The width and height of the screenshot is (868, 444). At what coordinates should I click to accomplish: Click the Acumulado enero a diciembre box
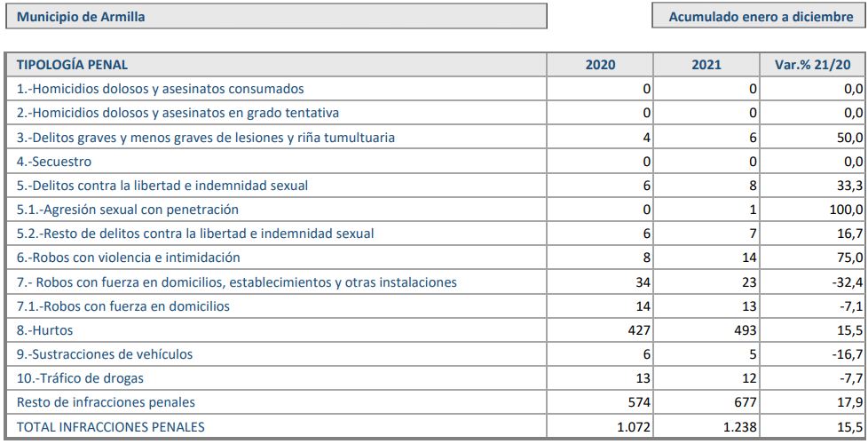click(760, 17)
